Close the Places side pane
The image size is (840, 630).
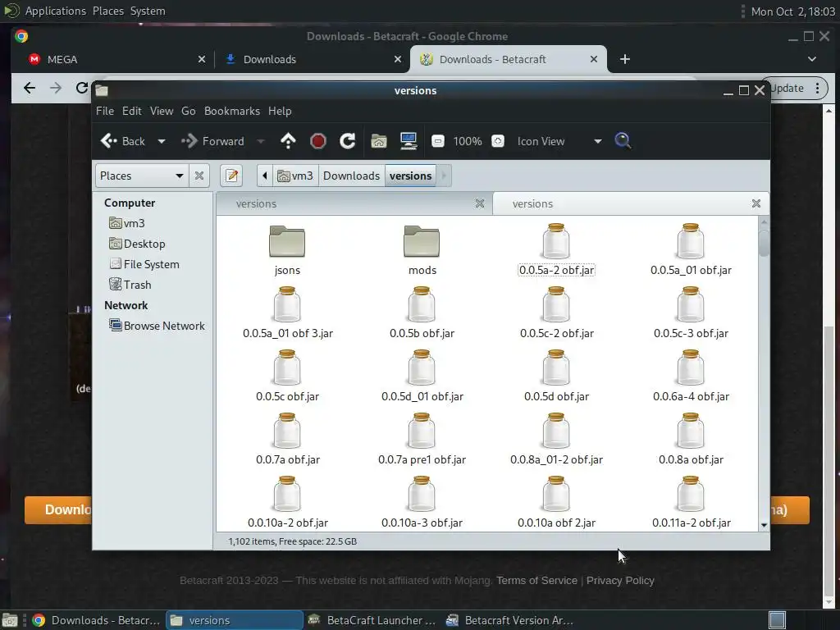pos(199,176)
